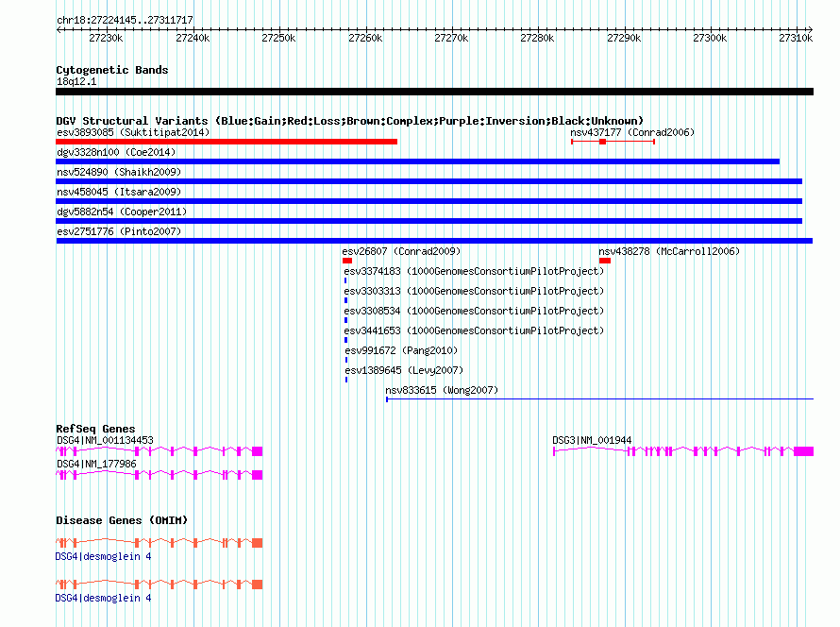This screenshot has width=840, height=627.
Task: Select the 27250k ruler tick label
Action: point(278,38)
